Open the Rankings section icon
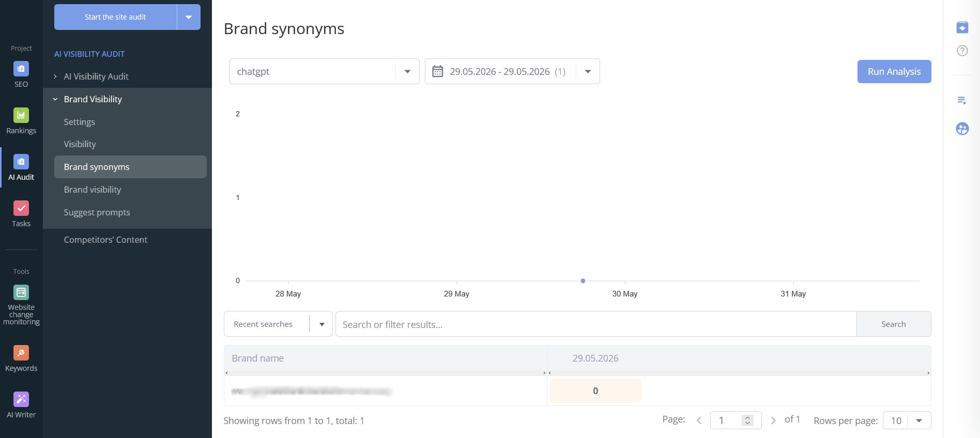The width and height of the screenshot is (980, 438). click(x=21, y=115)
